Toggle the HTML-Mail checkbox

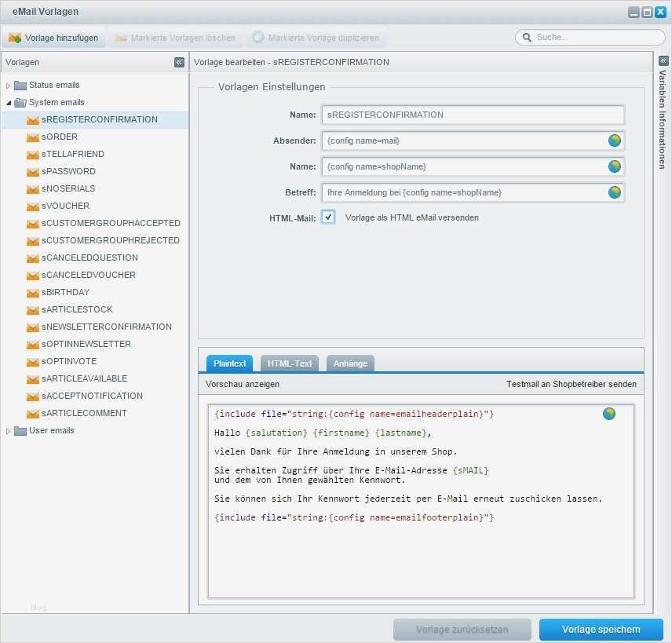pos(328,217)
